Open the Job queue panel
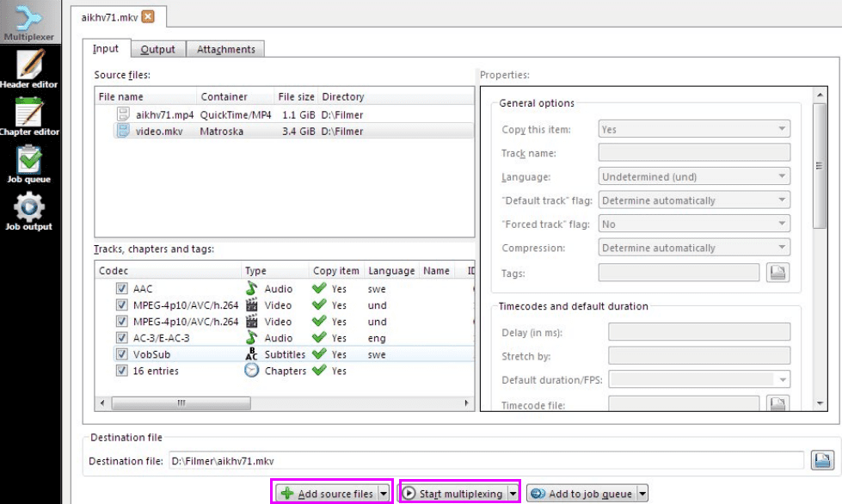Viewport: 842px width, 504px height. tap(30, 163)
